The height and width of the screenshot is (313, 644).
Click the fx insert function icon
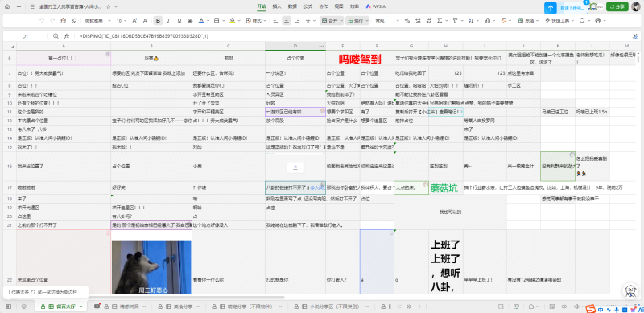(67, 36)
